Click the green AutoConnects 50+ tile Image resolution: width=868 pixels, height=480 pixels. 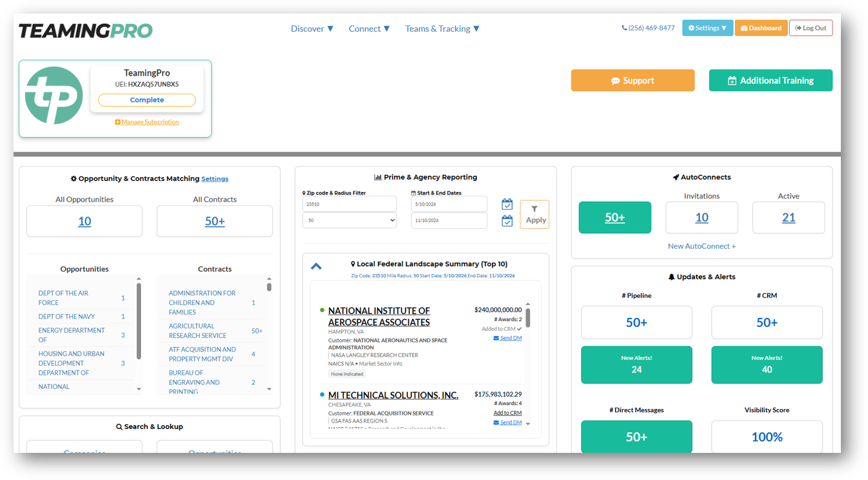[615, 218]
